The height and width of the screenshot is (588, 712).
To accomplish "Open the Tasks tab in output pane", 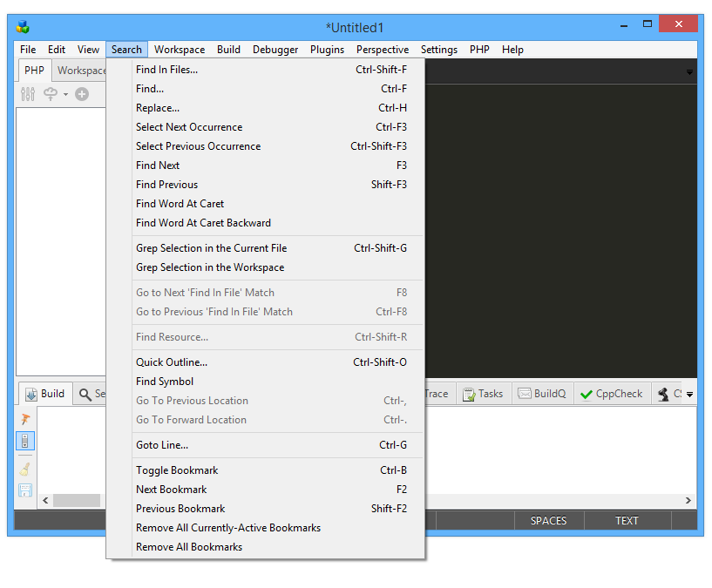I will click(482, 394).
